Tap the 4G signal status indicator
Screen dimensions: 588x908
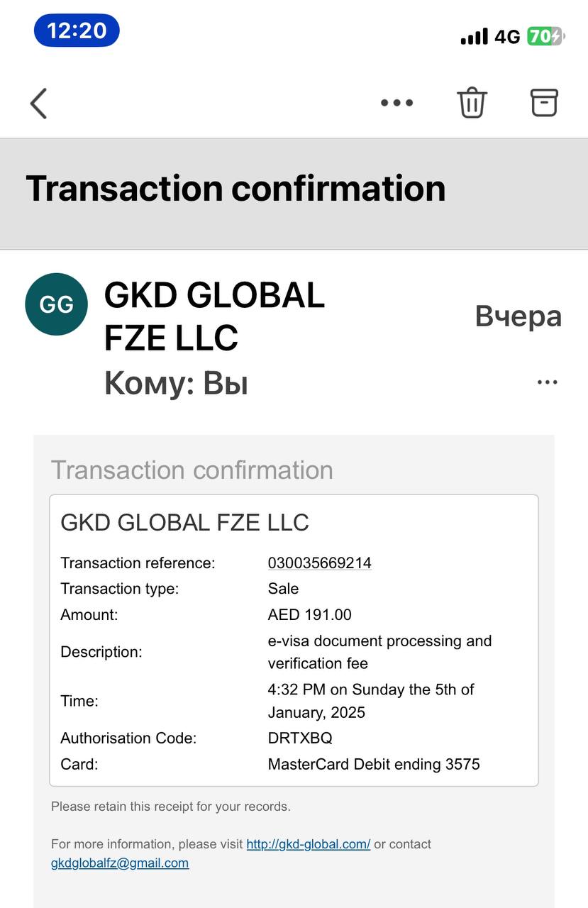click(x=507, y=36)
